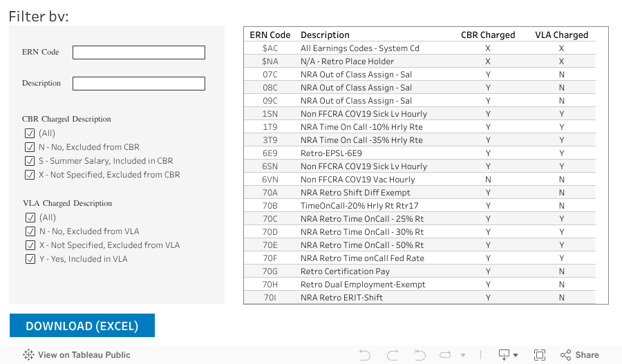
Task: Click the CBR Charged column header
Action: click(x=488, y=35)
